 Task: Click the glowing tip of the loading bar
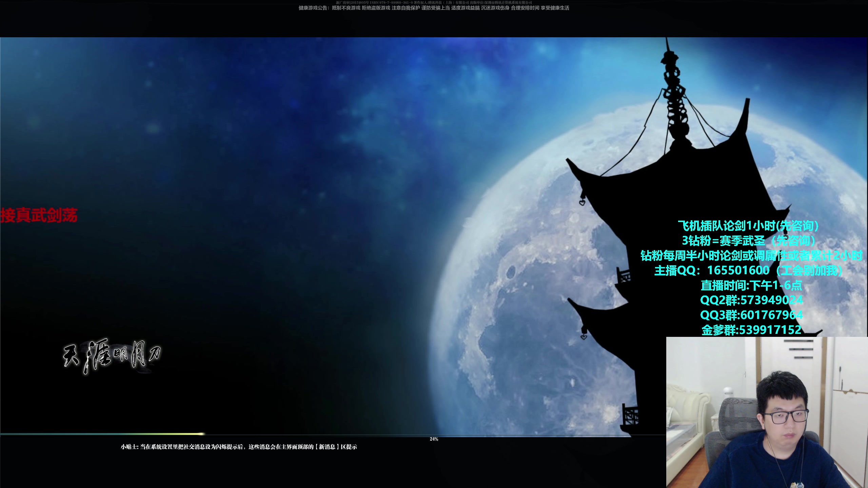click(202, 434)
